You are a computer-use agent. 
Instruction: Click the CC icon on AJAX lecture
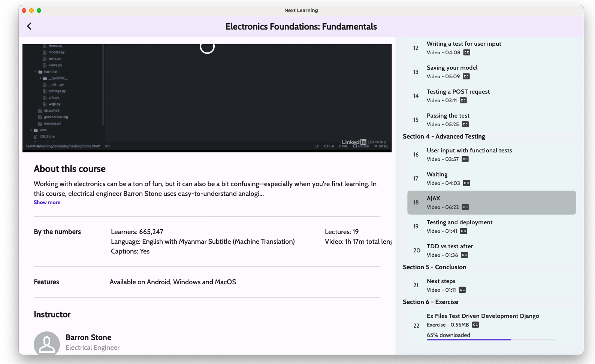click(x=465, y=207)
